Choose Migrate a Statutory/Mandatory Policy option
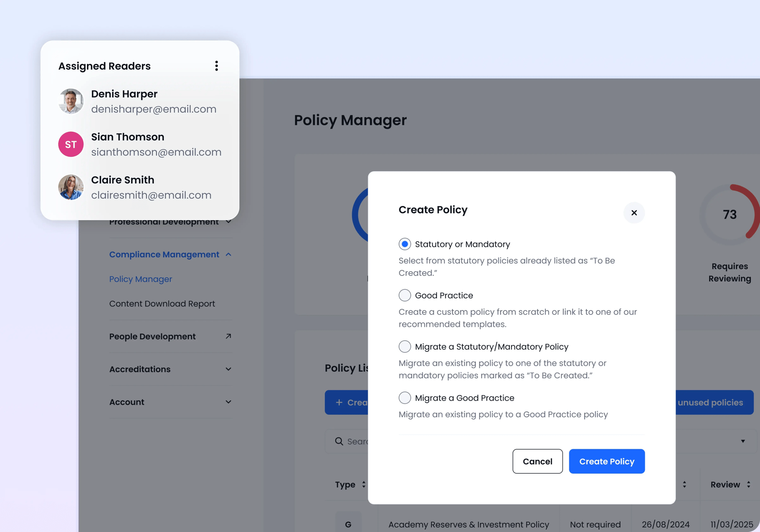The height and width of the screenshot is (532, 760). [405, 347]
